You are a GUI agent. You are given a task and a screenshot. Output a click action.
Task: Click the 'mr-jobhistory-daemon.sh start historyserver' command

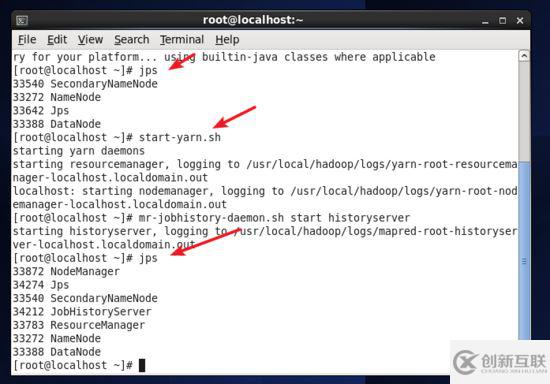click(x=274, y=218)
